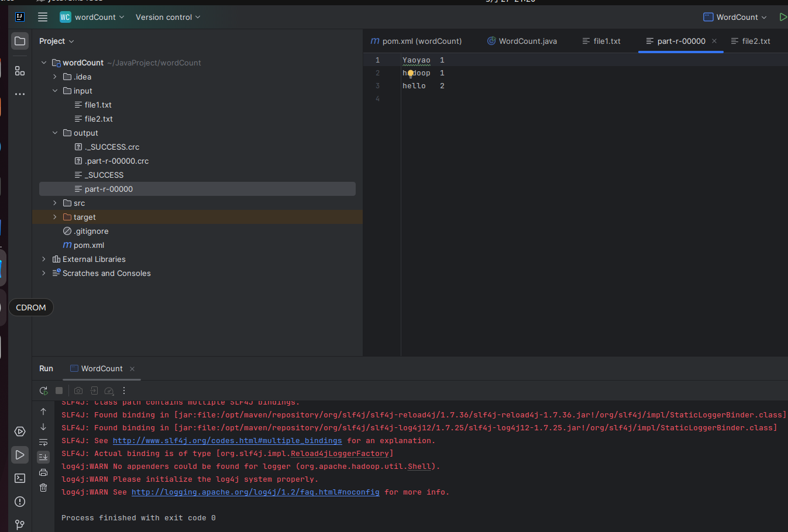
Task: Open the Project tool window folder icon
Action: 20,41
